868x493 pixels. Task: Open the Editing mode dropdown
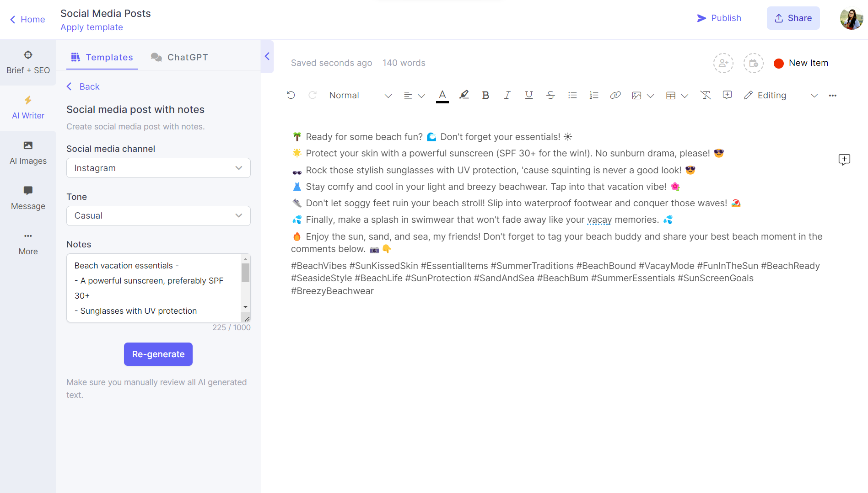[x=781, y=96]
